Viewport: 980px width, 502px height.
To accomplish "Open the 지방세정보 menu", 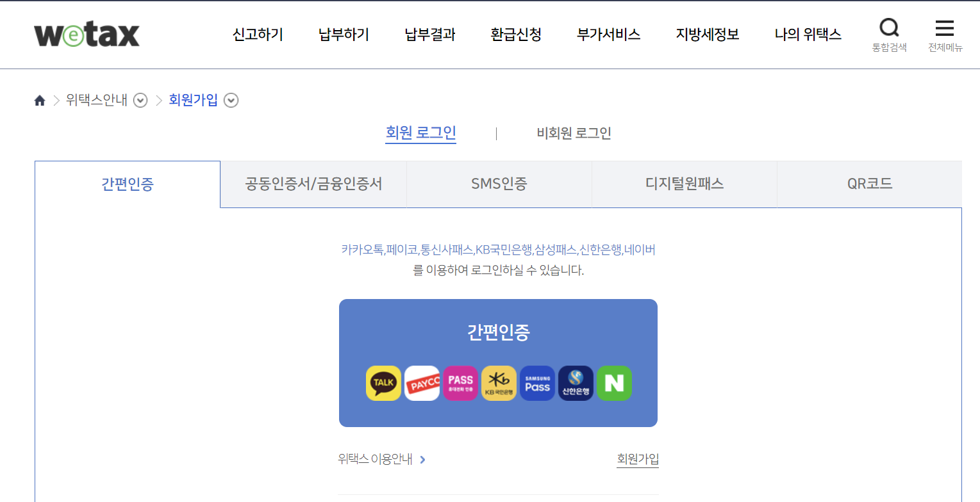I will (x=708, y=35).
